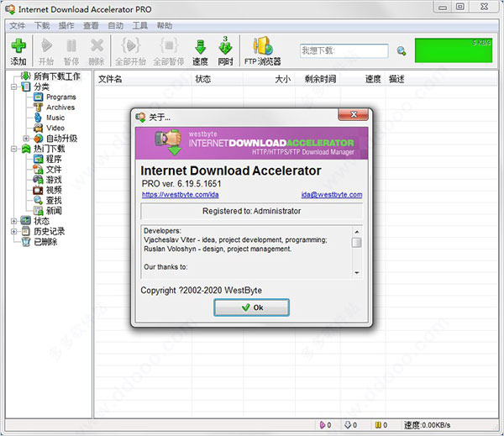The width and height of the screenshot is (504, 436).
Task: Select the 历史记录 tree item
Action: [x=50, y=231]
